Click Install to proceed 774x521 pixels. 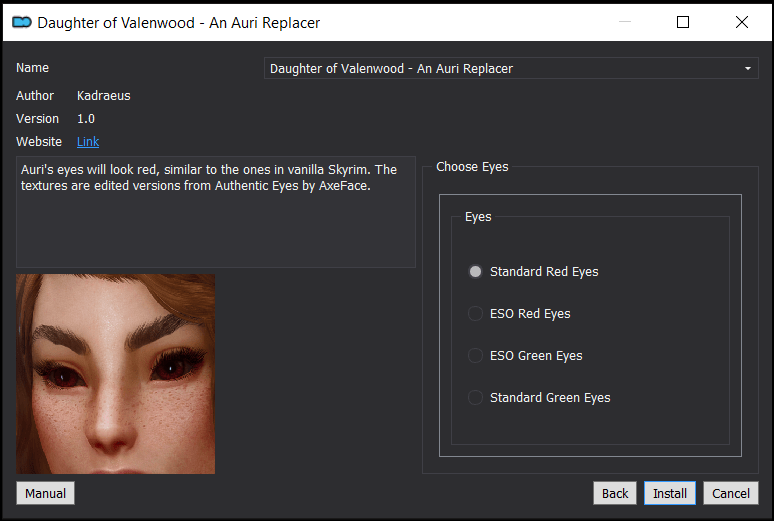click(x=669, y=493)
